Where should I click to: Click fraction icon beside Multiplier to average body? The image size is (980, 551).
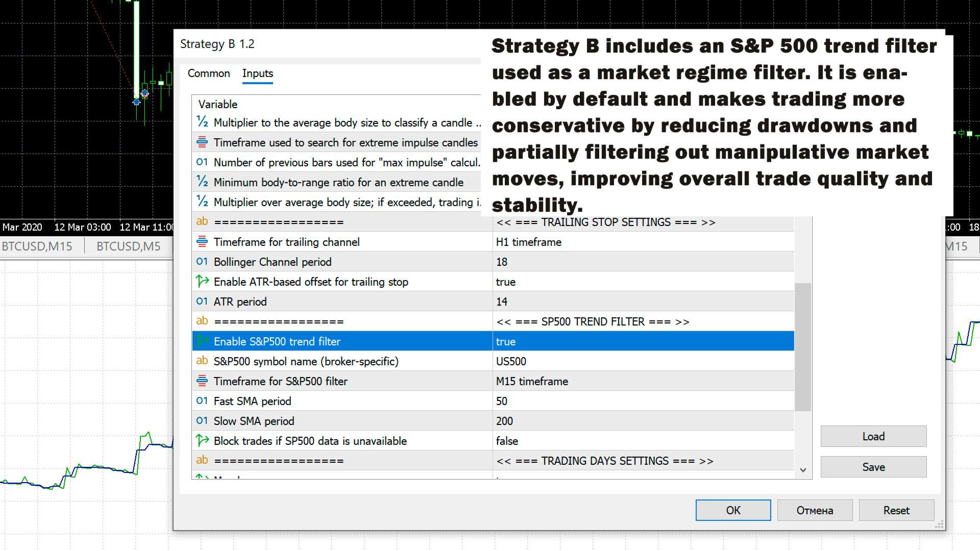[x=202, y=122]
